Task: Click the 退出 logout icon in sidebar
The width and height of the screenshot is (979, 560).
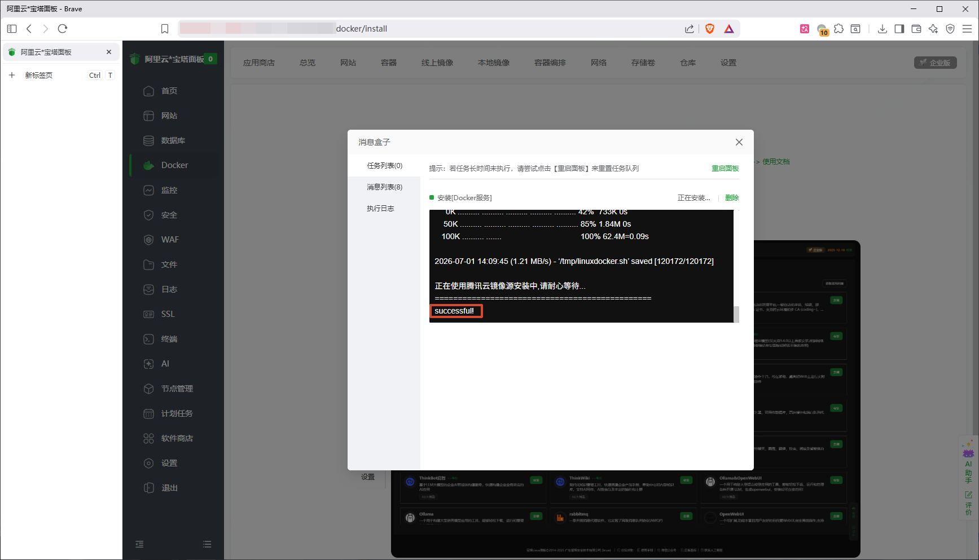Action: (148, 488)
